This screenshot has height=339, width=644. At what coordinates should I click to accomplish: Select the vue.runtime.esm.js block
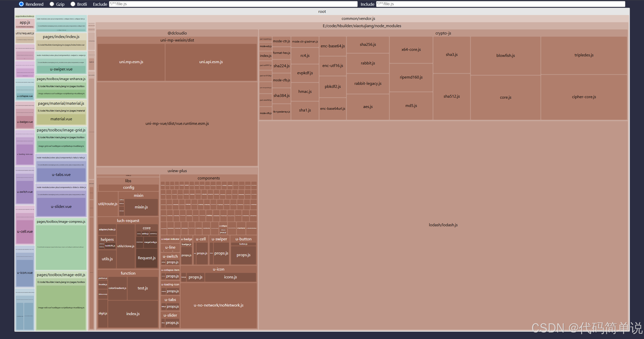[x=177, y=124]
